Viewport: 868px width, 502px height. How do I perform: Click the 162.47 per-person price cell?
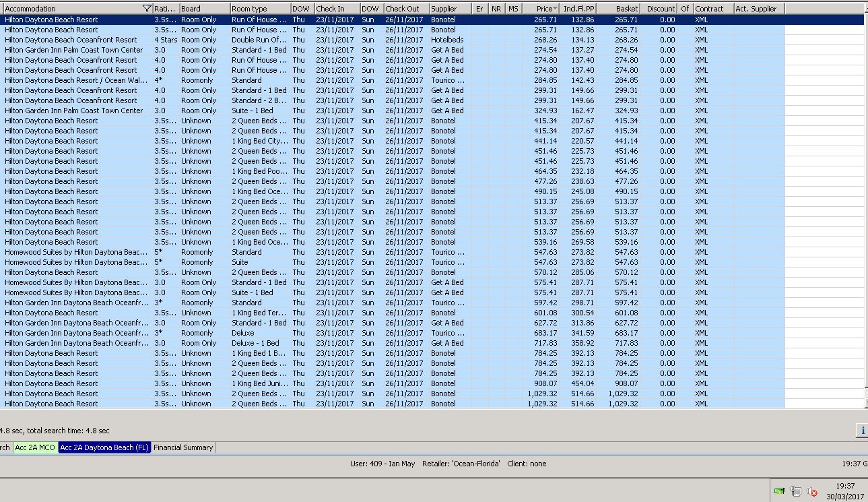coord(578,111)
